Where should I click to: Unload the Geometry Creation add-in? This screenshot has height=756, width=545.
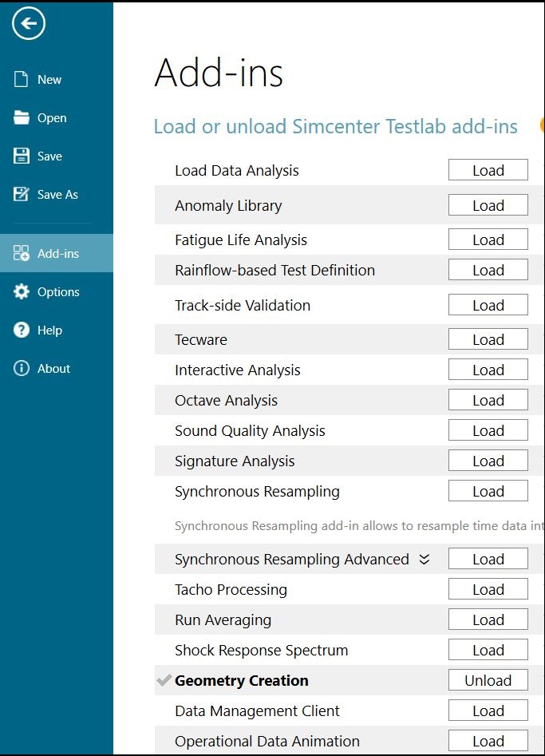(488, 681)
